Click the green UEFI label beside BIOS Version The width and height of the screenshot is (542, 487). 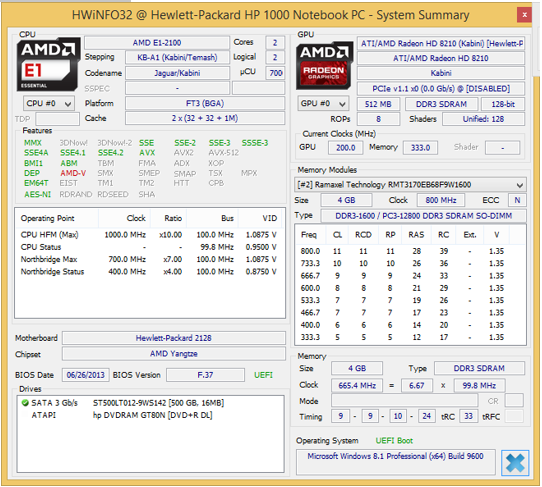(263, 375)
